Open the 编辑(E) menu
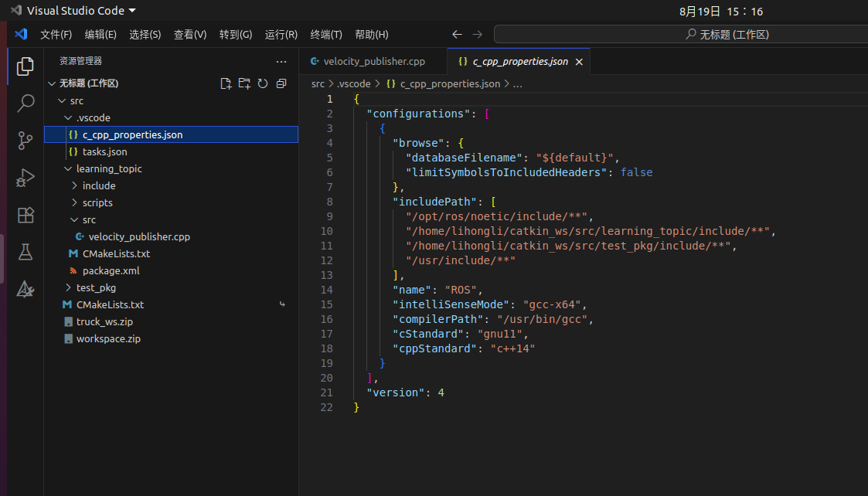Image resolution: width=868 pixels, height=496 pixels. [100, 34]
